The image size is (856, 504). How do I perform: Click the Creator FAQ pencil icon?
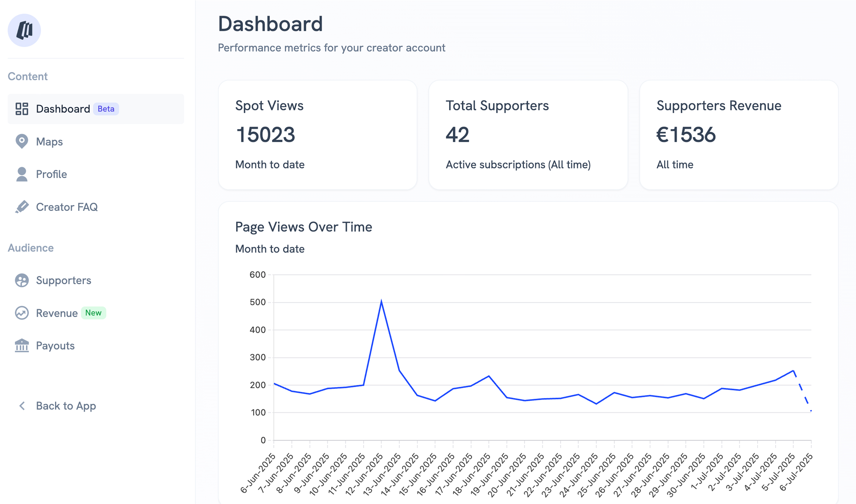[21, 207]
